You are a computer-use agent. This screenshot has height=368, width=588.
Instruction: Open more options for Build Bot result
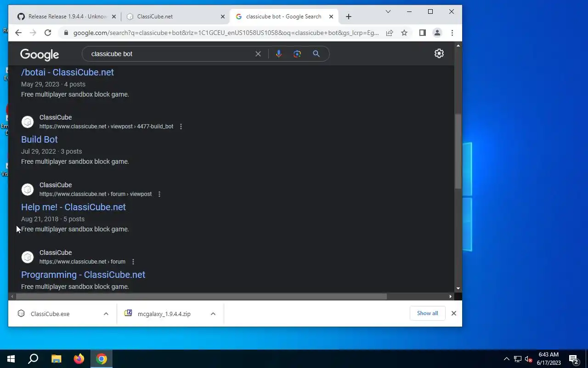point(181,126)
